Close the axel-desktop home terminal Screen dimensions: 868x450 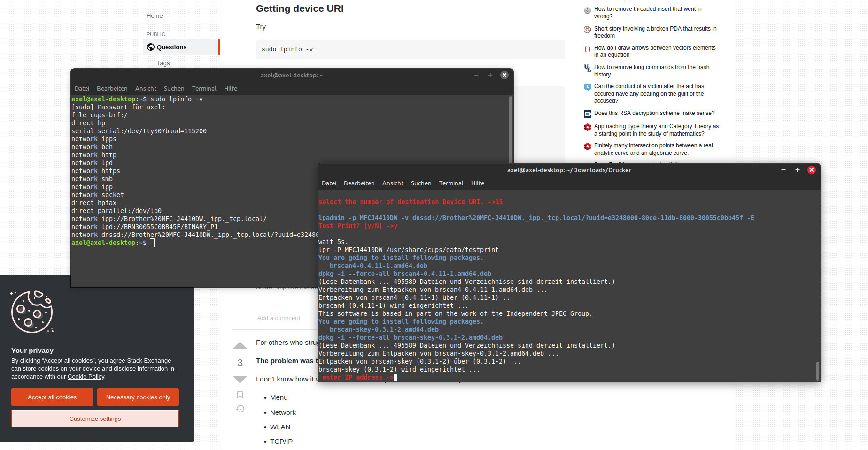[504, 75]
